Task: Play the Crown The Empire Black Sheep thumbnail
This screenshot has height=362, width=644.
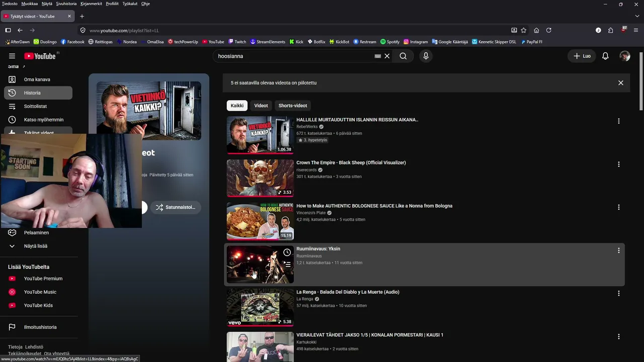Action: click(260, 178)
